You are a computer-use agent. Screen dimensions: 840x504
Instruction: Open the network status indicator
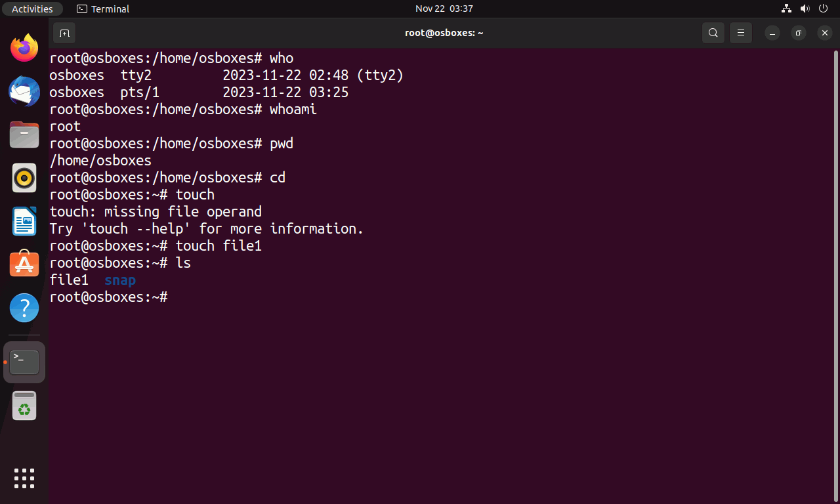click(787, 9)
